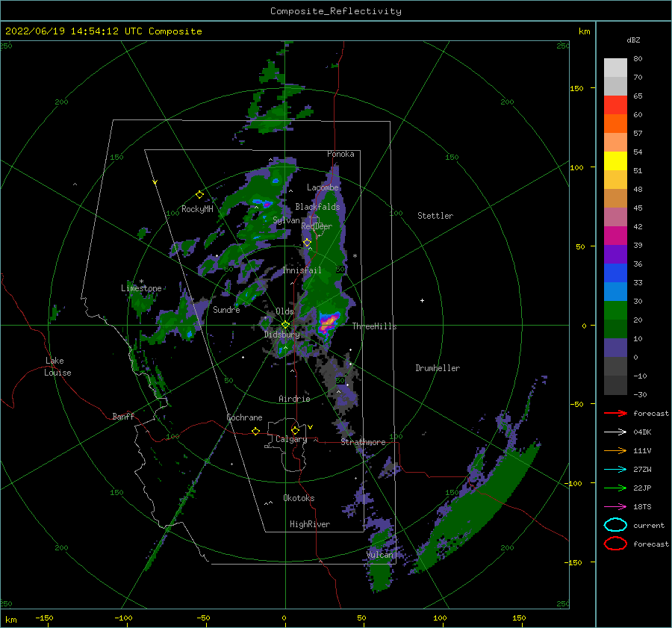Click the yellow v marker right of Calgary diamond
The height and width of the screenshot is (628, 672).
tap(311, 427)
